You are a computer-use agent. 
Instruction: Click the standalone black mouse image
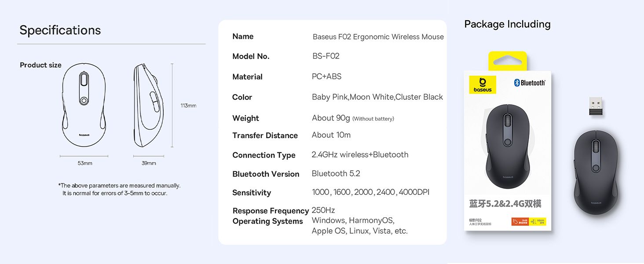pos(596,172)
